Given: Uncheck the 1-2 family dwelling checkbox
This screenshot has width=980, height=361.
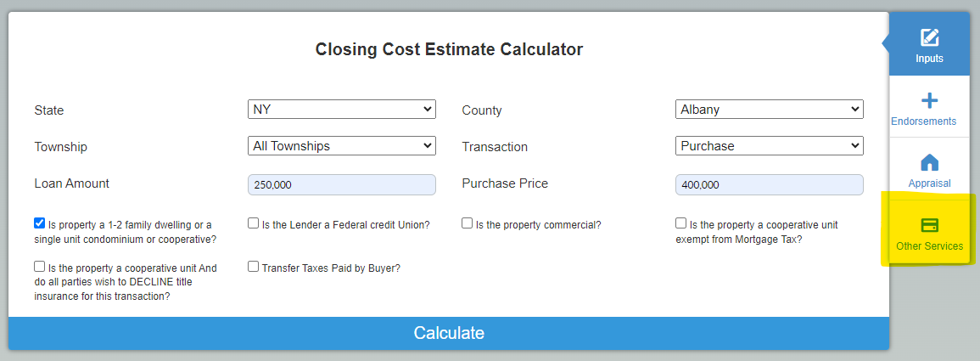Looking at the screenshot, I should (39, 223).
